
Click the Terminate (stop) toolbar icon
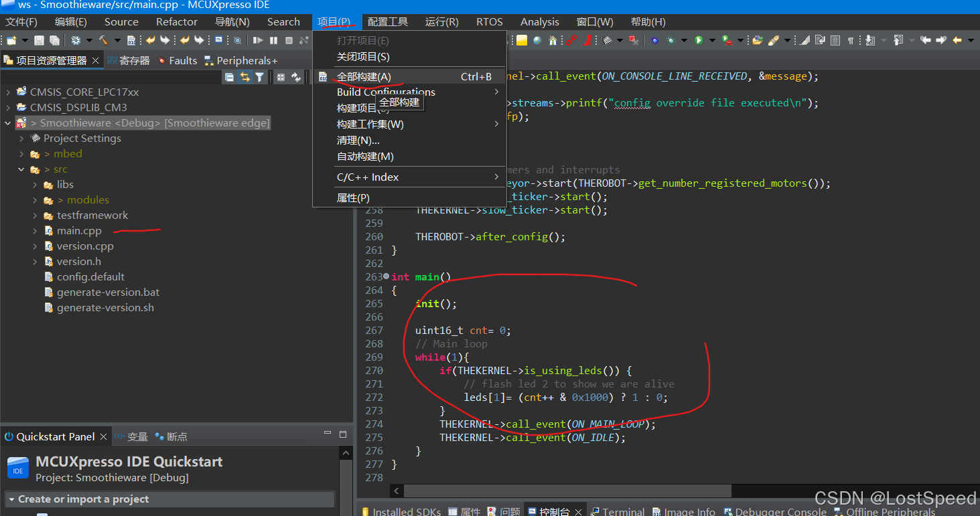[289, 41]
